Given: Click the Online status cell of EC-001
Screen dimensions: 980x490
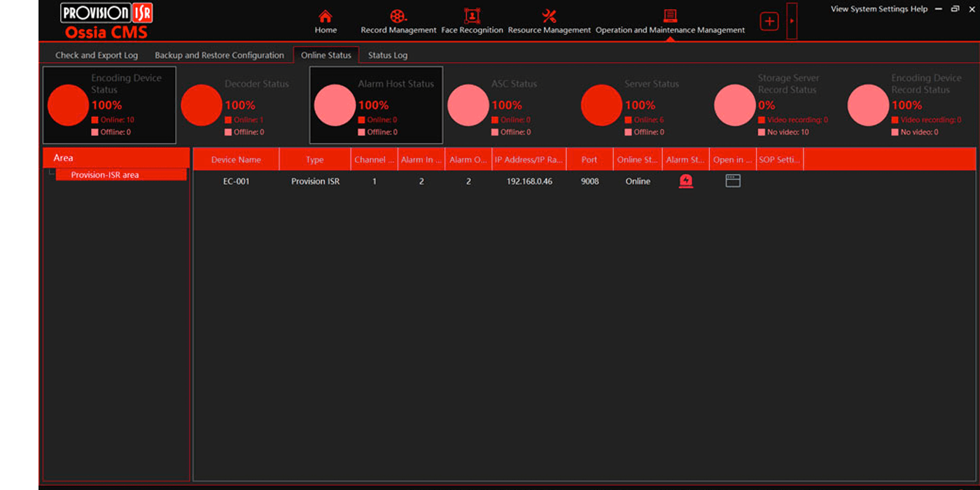Looking at the screenshot, I should point(638,181).
